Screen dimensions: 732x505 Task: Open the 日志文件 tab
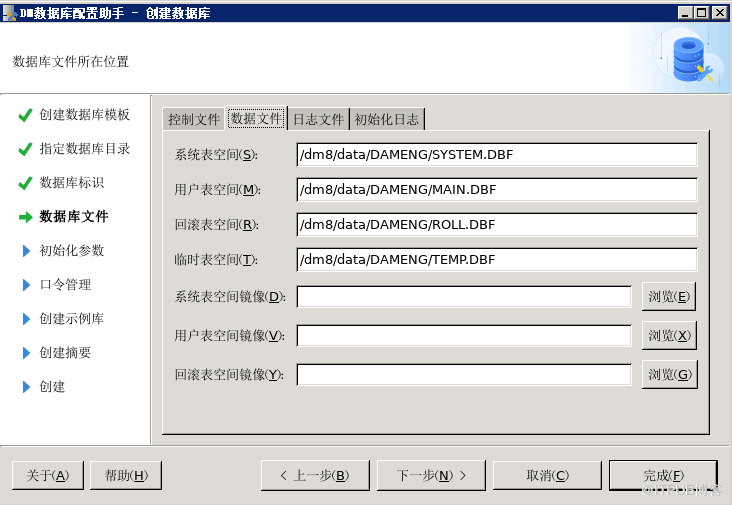(318, 119)
